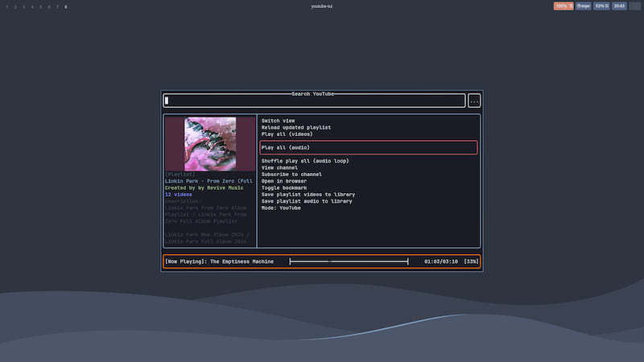
Task: Click the '12 videos' count text
Action: [x=178, y=195]
